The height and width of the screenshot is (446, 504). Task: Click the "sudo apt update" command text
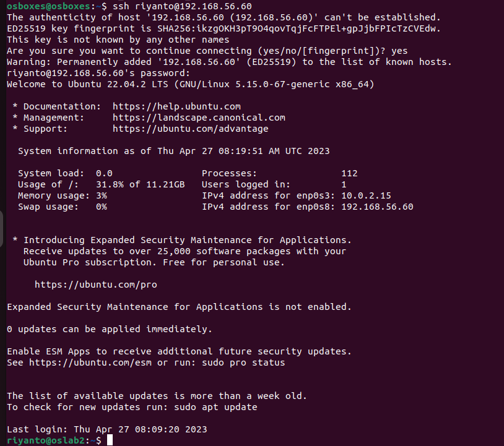coord(215,407)
